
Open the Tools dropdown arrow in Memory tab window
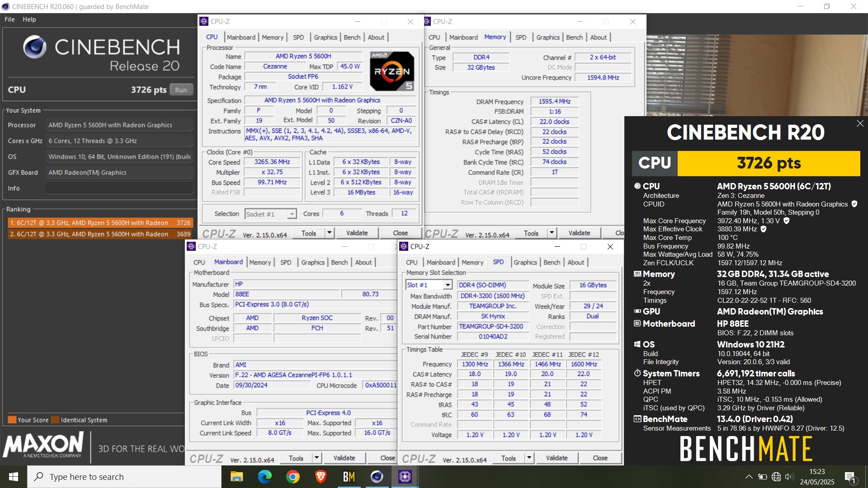(552, 233)
